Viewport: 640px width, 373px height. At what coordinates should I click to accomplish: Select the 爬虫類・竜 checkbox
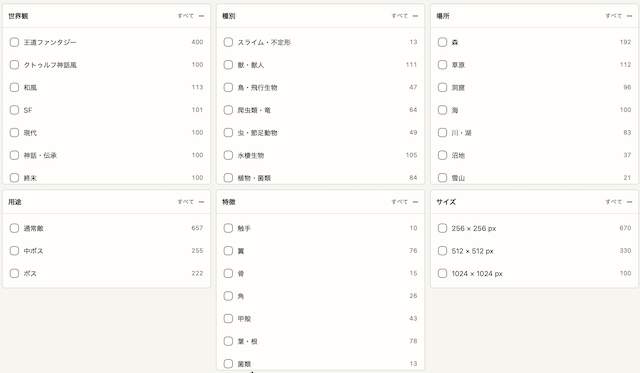(228, 110)
